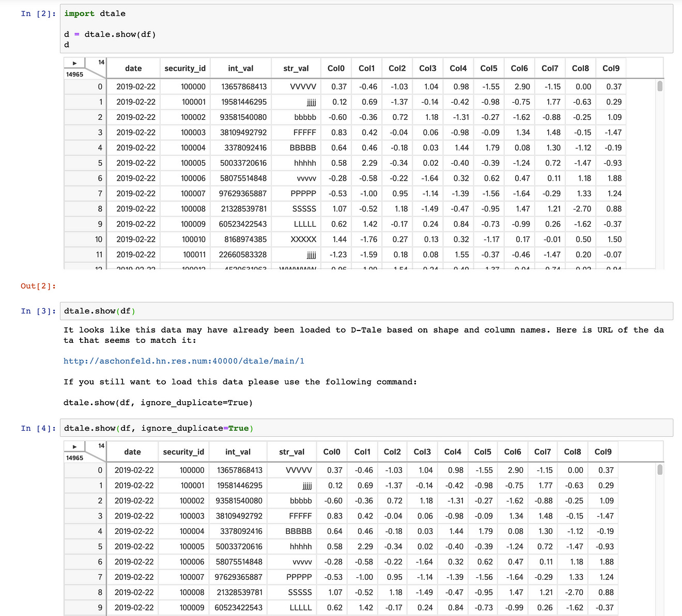Click the Col9 column header in second grid
Viewport: 682px width, 616px height.
pos(603,451)
